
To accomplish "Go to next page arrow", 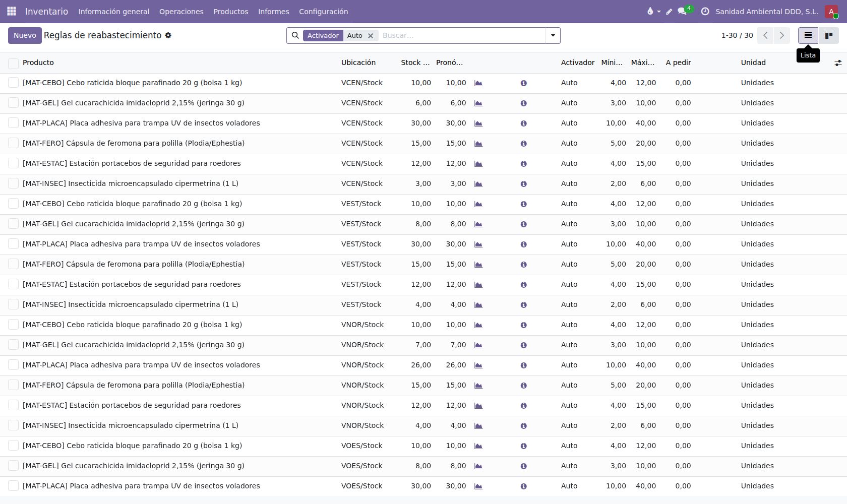I will click(x=782, y=35).
